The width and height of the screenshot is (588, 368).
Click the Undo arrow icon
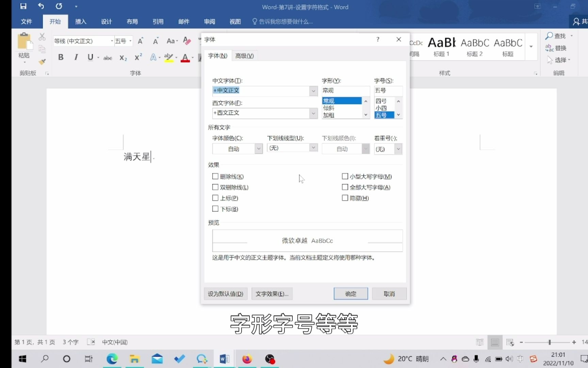pos(41,6)
